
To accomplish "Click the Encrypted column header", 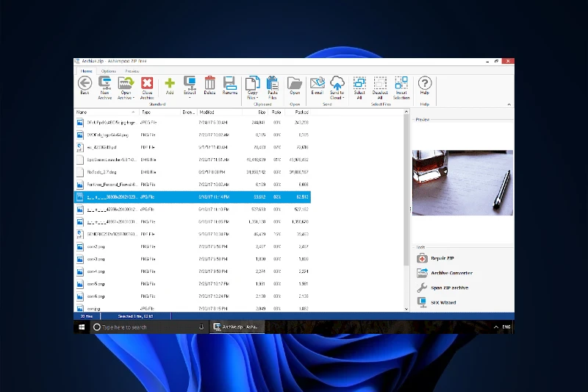I will 189,113.
